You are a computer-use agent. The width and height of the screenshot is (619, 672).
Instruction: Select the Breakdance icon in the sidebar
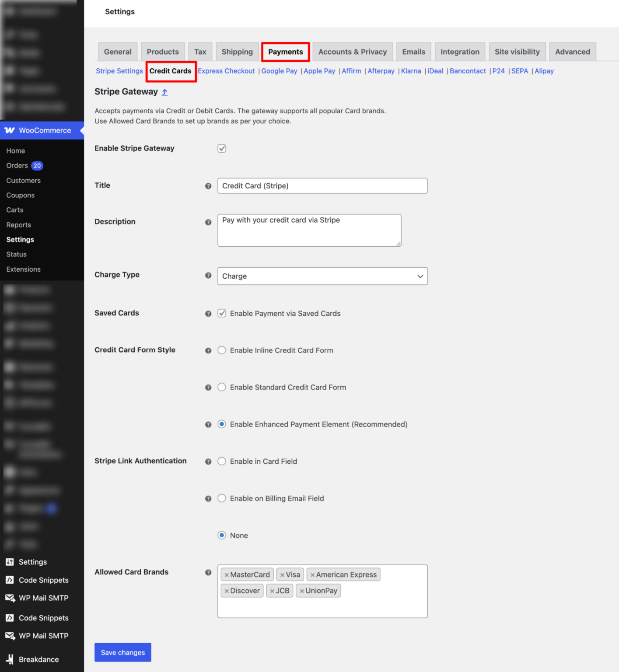pos(10,659)
